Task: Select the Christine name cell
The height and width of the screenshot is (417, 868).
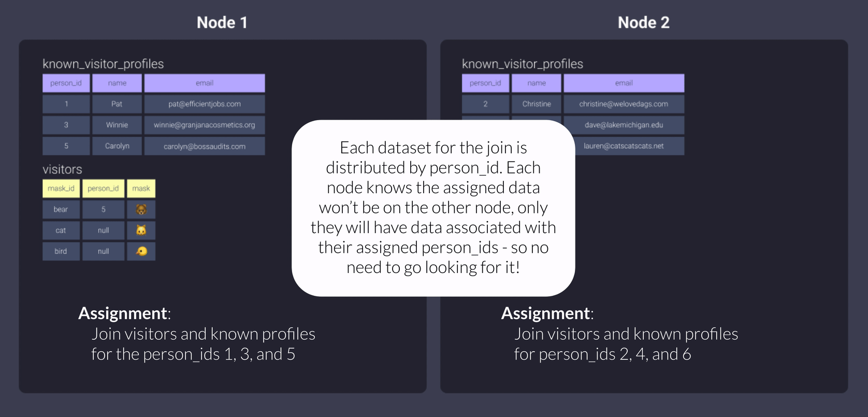Action: (x=537, y=104)
